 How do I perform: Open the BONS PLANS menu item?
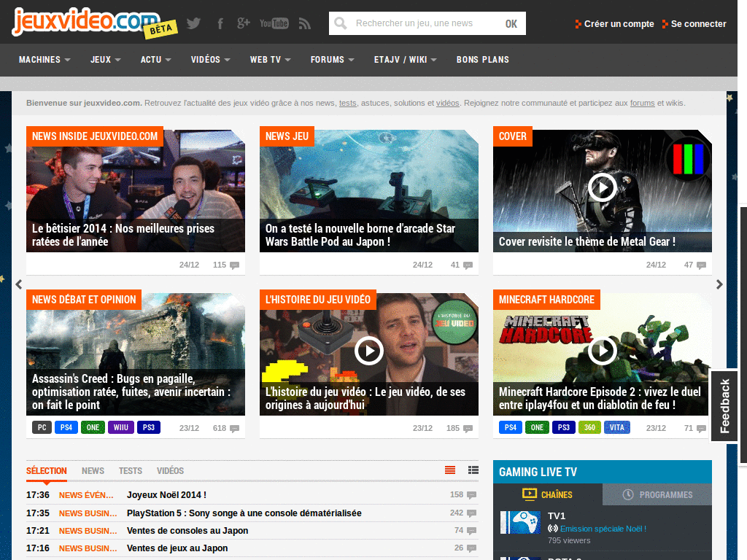483,60
